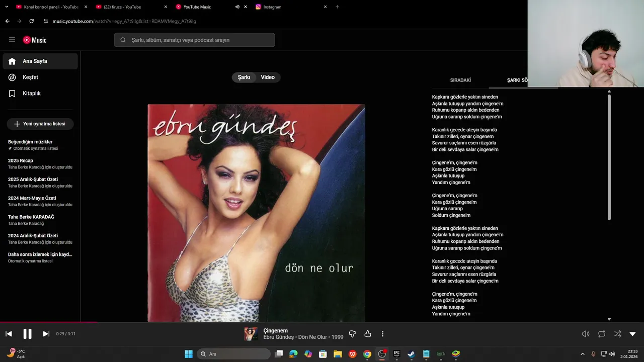
Task: Switch to the SIRADAKİ tab
Action: pyautogui.click(x=460, y=80)
